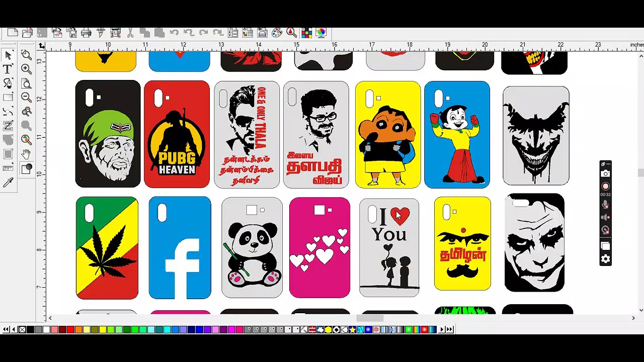The width and height of the screenshot is (644, 362).
Task: Select the panda phone case design
Action: tap(252, 247)
